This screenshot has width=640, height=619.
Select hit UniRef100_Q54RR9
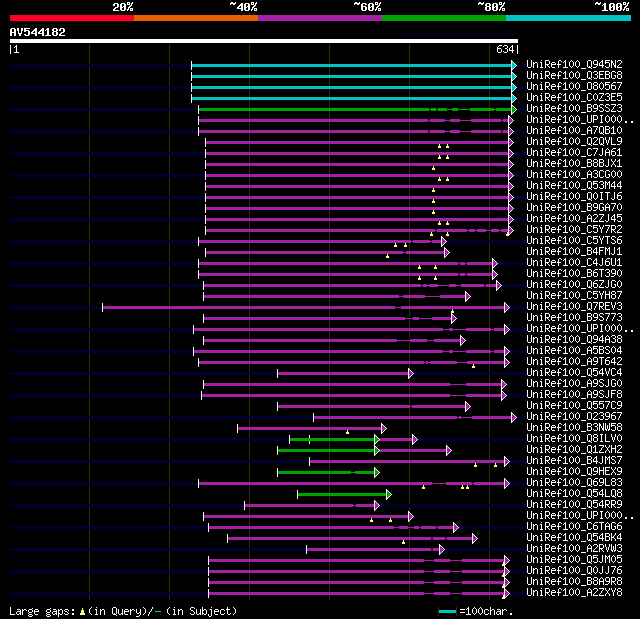pyautogui.click(x=574, y=505)
